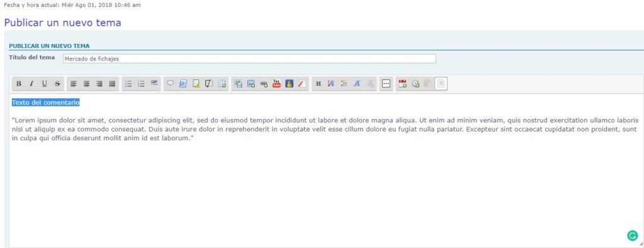Insert a YouTube video
The height and width of the screenshot is (248, 644).
pyautogui.click(x=277, y=84)
